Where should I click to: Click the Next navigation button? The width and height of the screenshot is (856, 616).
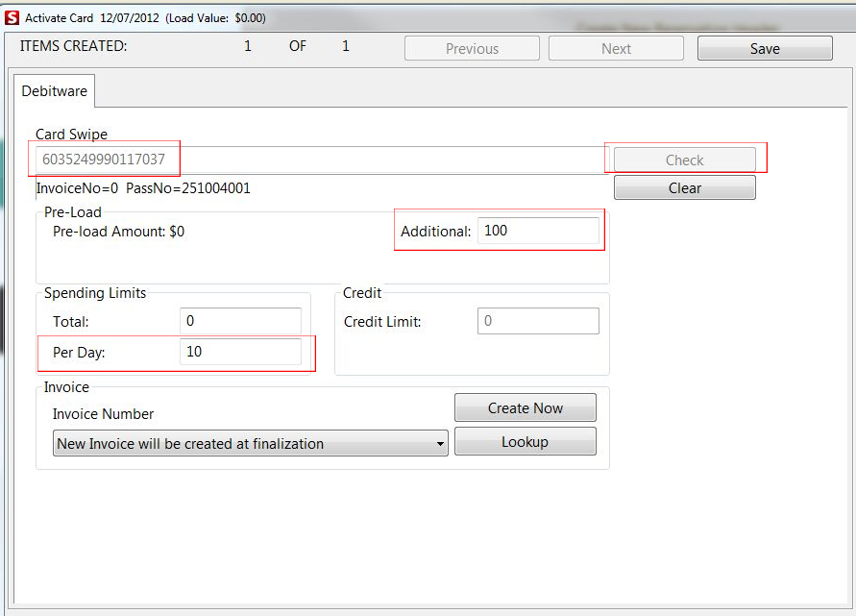(615, 47)
